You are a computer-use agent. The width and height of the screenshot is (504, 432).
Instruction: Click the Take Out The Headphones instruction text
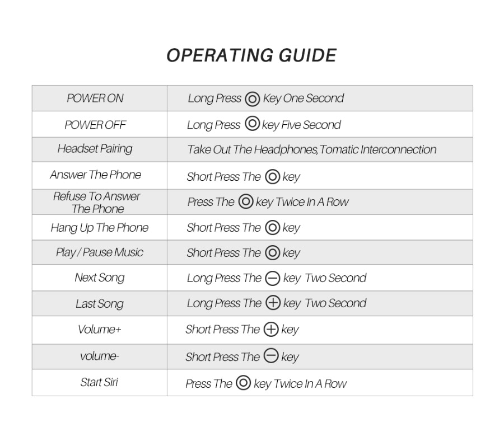tap(311, 150)
